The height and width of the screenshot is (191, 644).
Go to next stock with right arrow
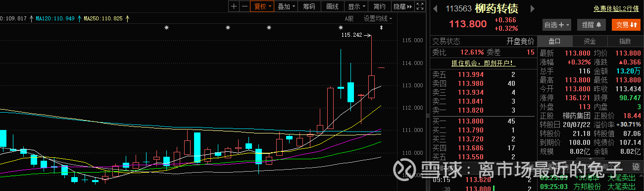tap(532, 8)
